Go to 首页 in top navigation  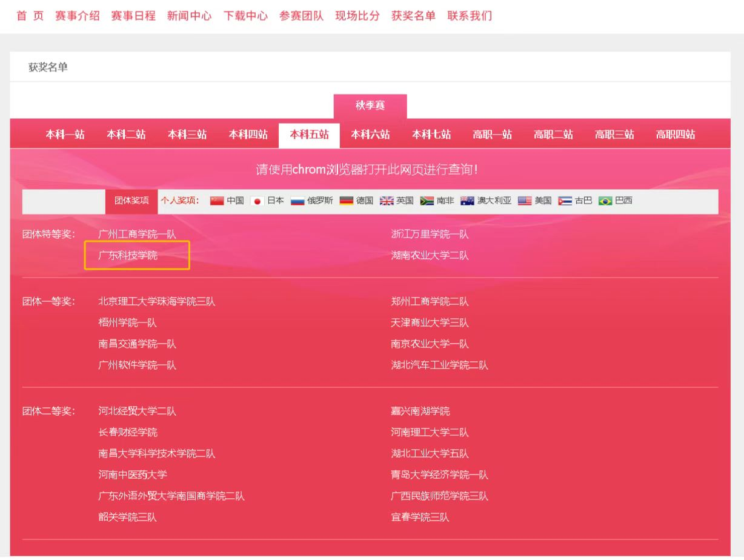30,16
